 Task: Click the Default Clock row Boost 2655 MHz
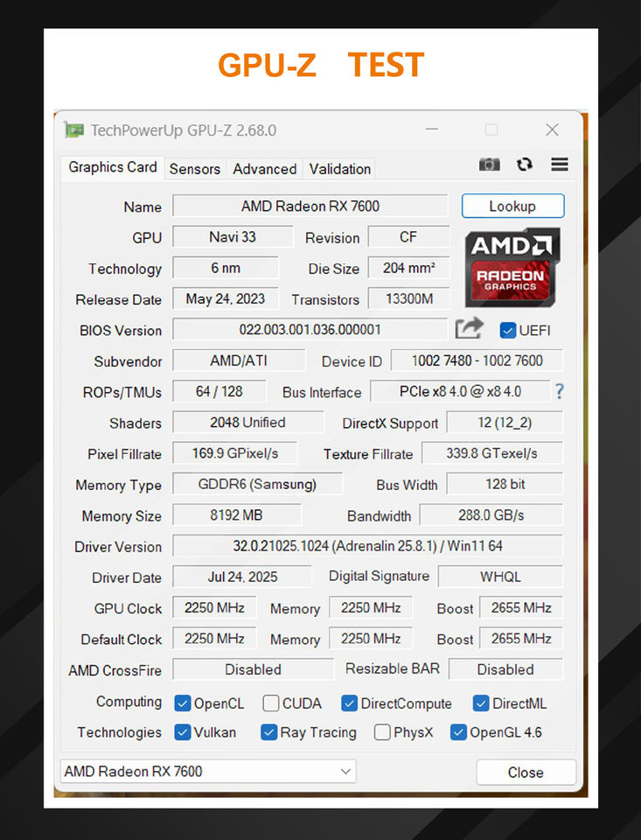coord(521,639)
